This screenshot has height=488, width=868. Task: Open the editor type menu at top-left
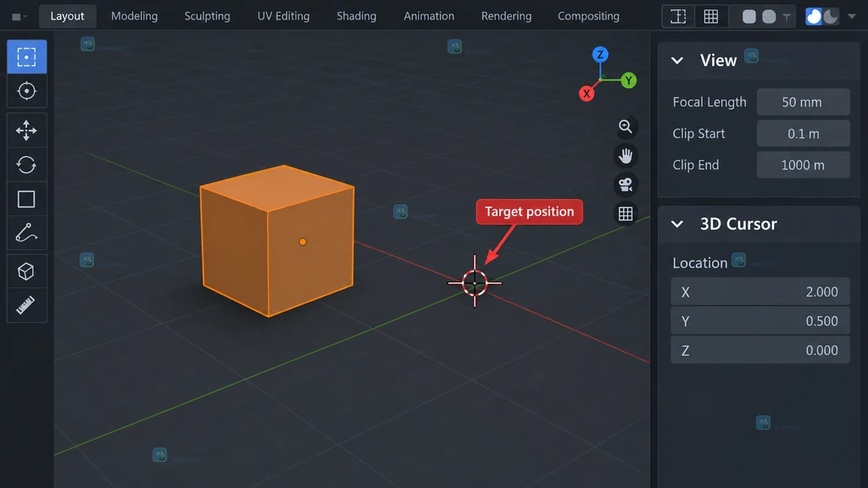pos(19,17)
